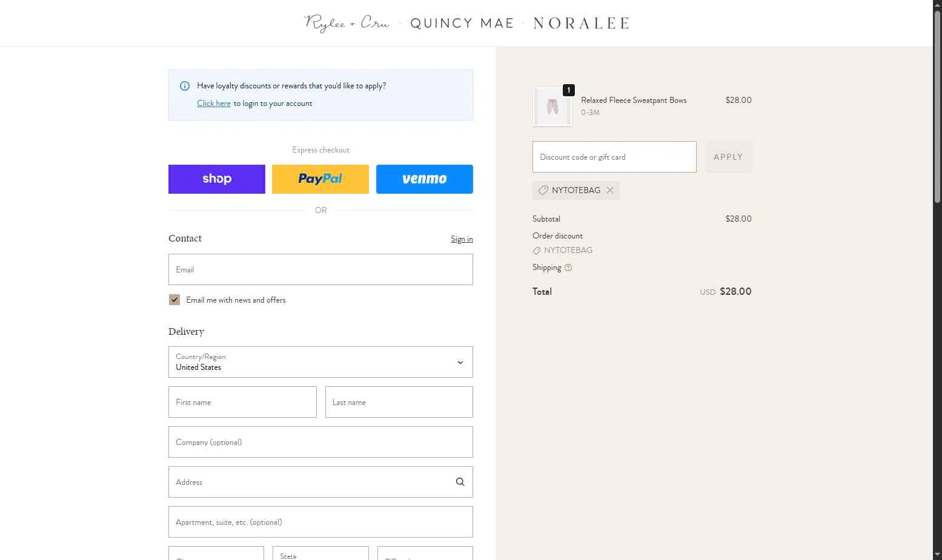The height and width of the screenshot is (560, 942).
Task: Click the address search magnifier icon
Action: [460, 482]
